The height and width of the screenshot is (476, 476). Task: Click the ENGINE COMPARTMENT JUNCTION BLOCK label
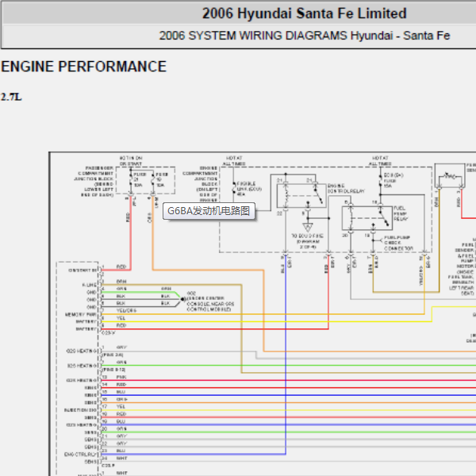coord(201,184)
